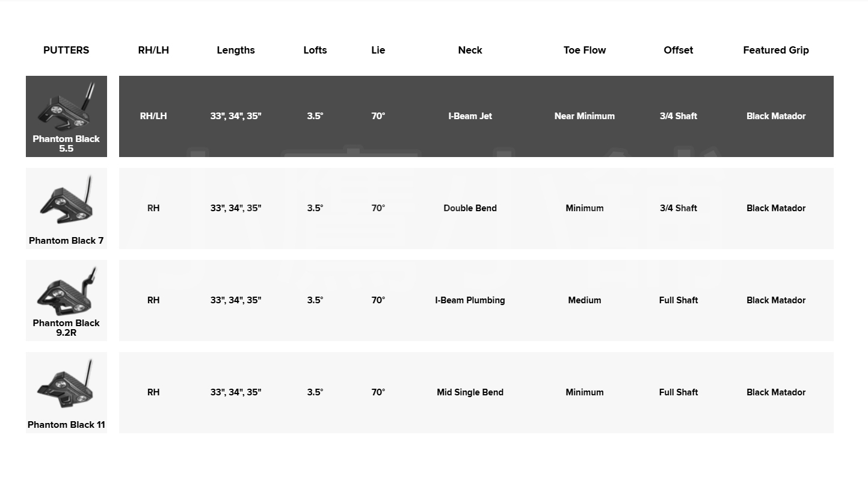Click the Toe Flow column header
This screenshot has height=488, width=868.
click(x=585, y=51)
